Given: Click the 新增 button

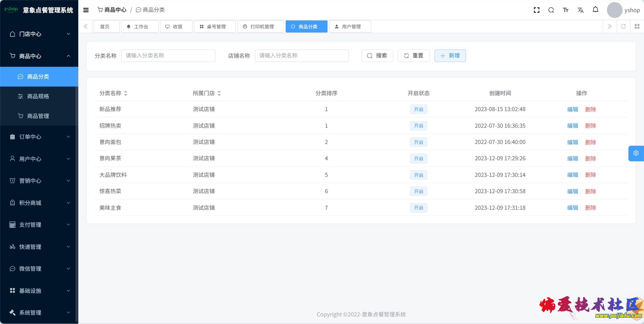Looking at the screenshot, I should 450,56.
